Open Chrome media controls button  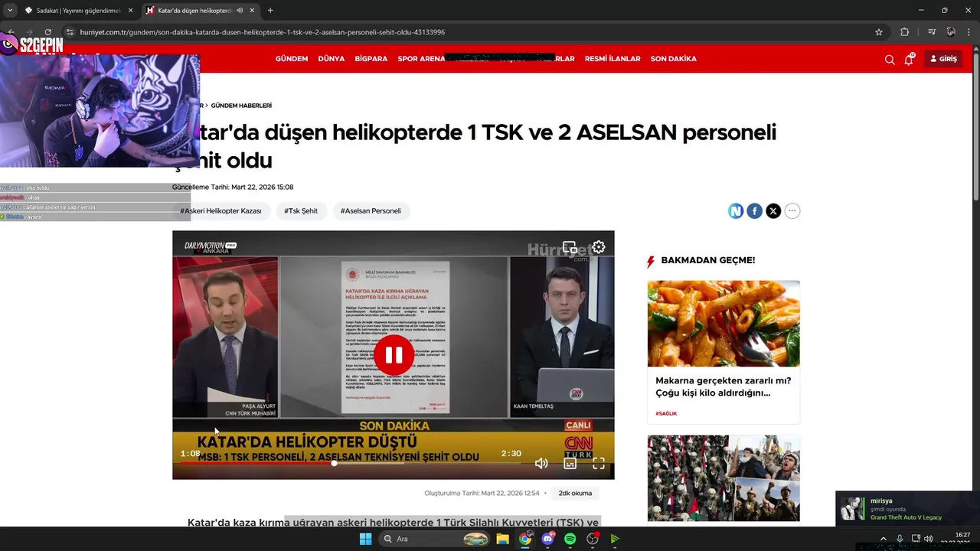click(x=932, y=32)
